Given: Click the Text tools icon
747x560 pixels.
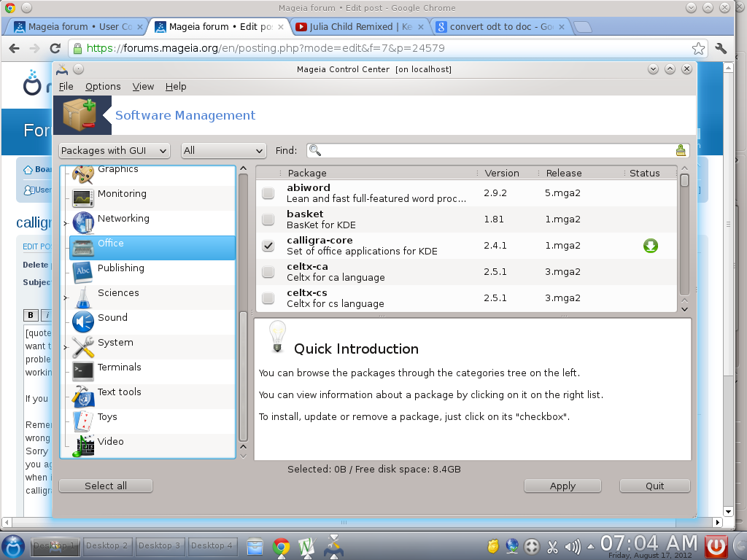Looking at the screenshot, I should tap(83, 396).
